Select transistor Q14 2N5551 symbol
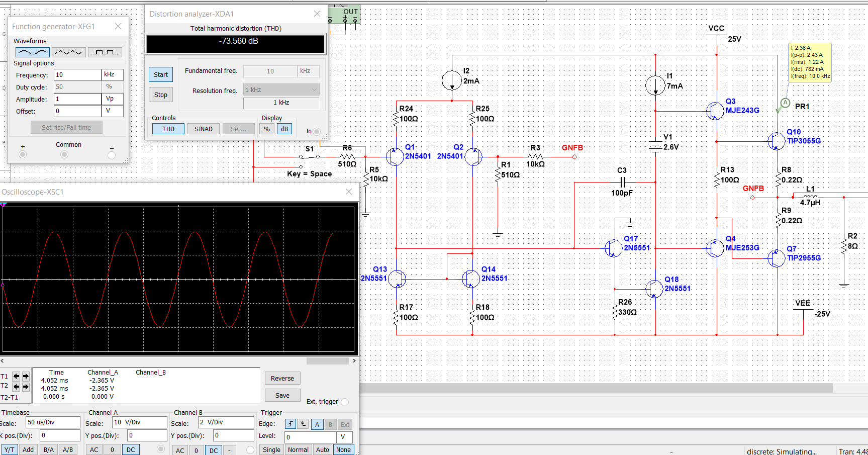This screenshot has width=868, height=455. coord(471,279)
